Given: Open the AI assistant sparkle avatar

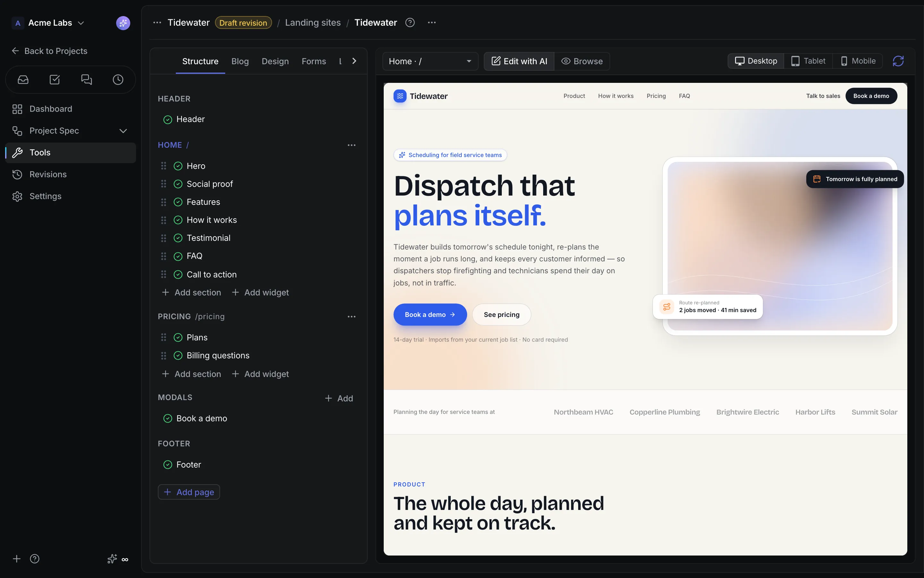Looking at the screenshot, I should pyautogui.click(x=123, y=23).
